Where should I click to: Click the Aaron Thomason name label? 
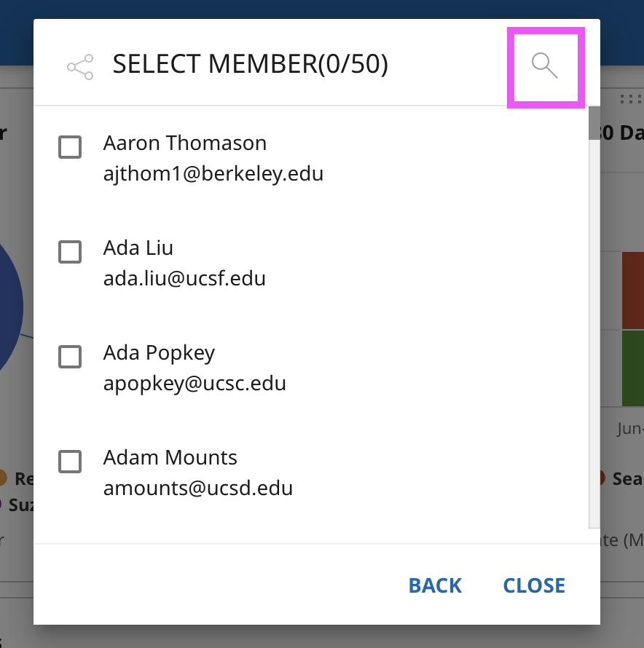(185, 143)
